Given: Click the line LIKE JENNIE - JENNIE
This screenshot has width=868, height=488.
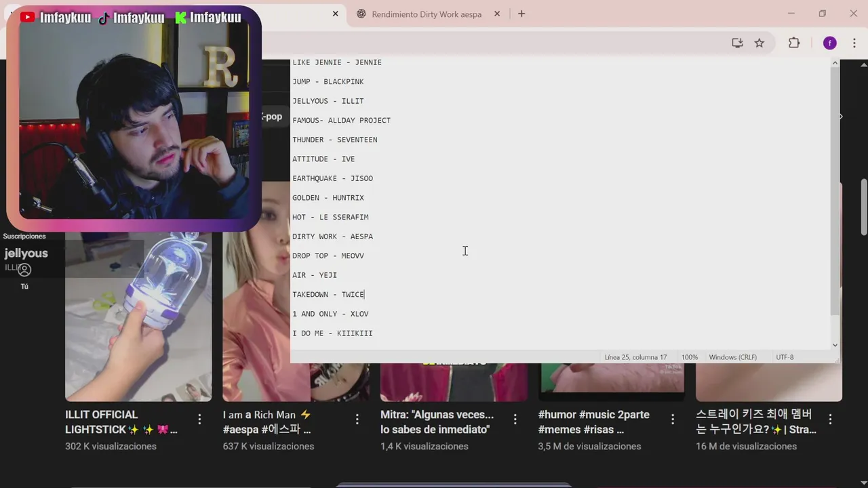Looking at the screenshot, I should [337, 62].
